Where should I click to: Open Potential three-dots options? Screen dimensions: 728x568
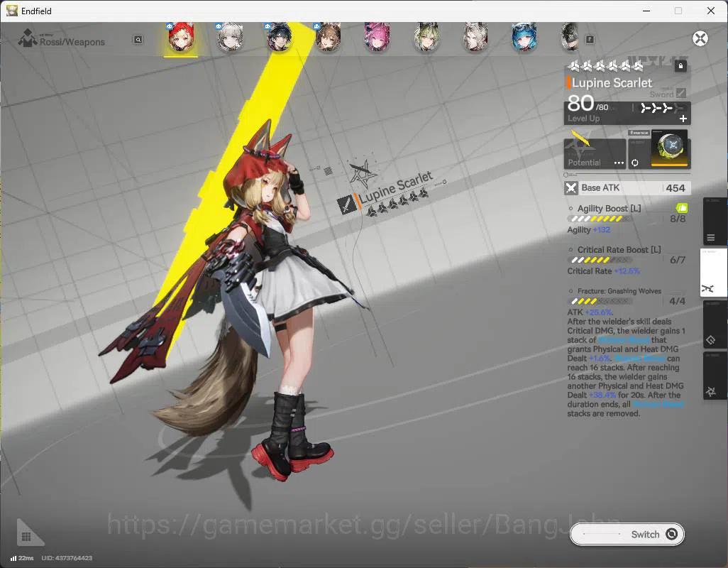619,163
